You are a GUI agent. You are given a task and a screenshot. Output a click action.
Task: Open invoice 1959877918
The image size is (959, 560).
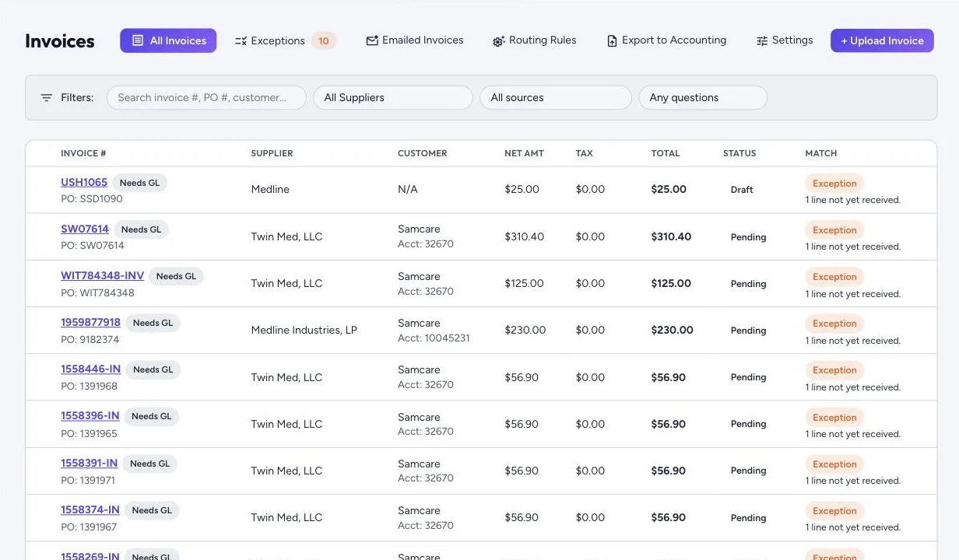90,322
